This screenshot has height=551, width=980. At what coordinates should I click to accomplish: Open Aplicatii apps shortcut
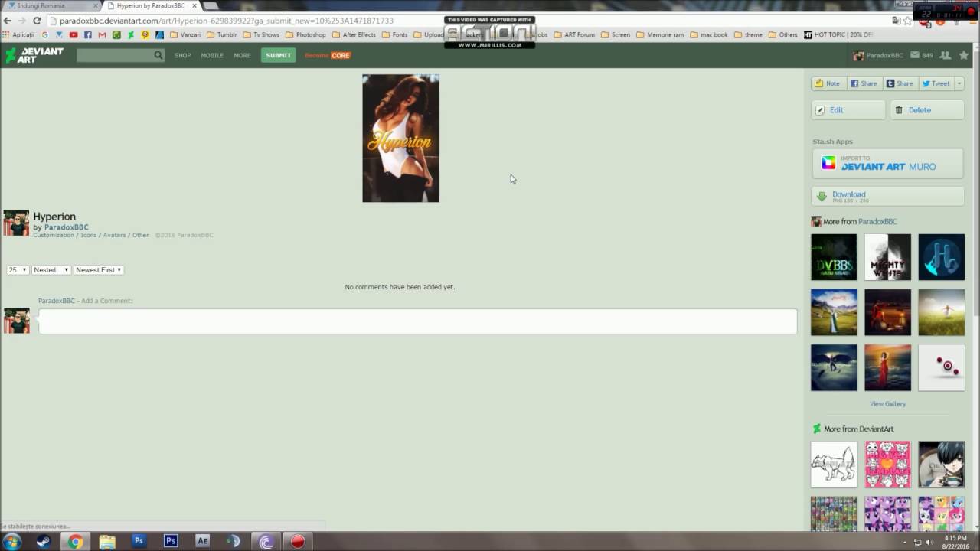18,34
